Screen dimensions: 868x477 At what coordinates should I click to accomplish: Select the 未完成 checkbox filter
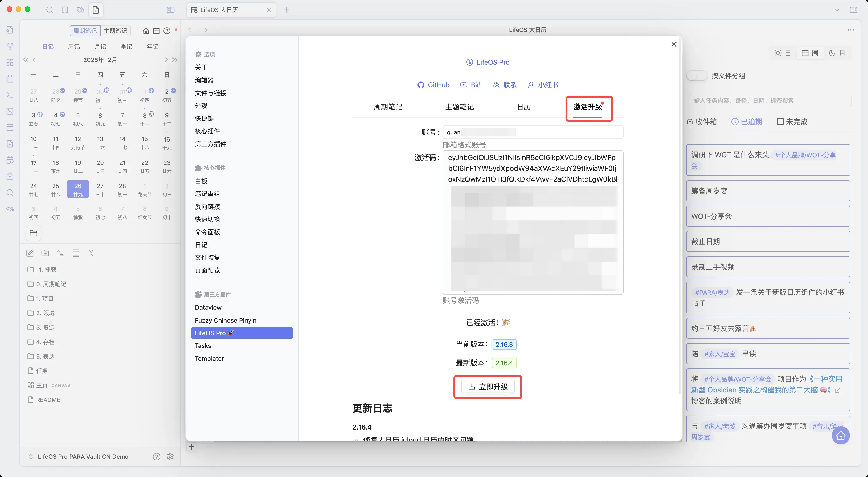click(792, 122)
